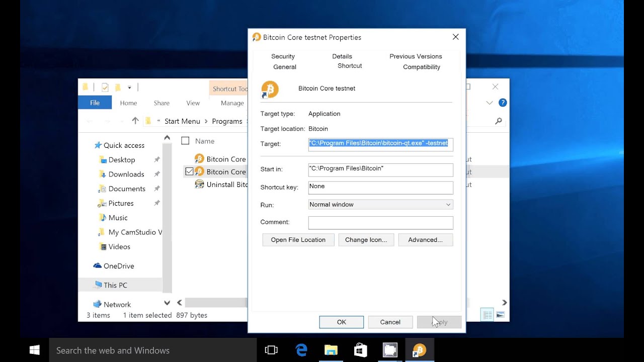Open the Windows Store taskbar icon

click(x=360, y=350)
